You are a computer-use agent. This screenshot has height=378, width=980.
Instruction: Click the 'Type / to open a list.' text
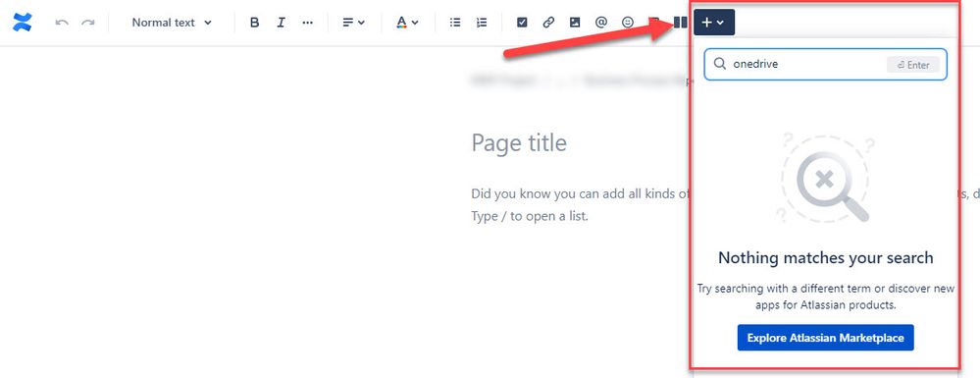pos(530,217)
